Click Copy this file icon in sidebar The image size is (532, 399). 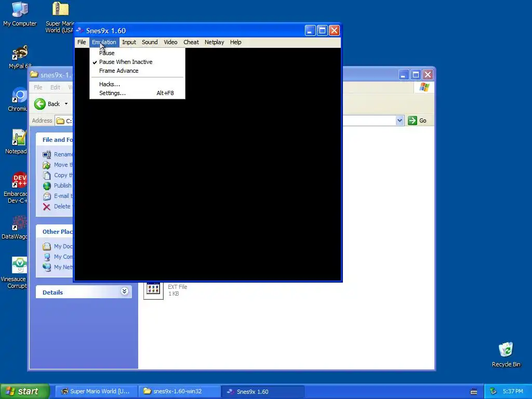click(x=46, y=176)
